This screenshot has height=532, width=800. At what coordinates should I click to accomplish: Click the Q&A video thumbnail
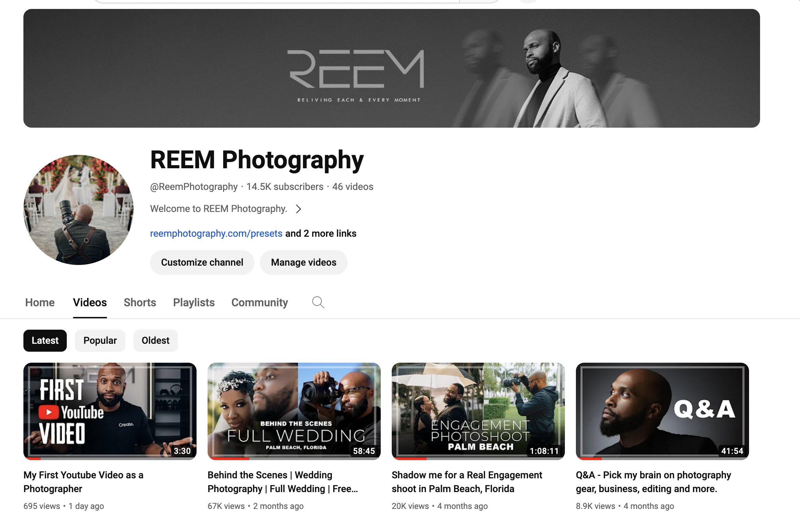coord(662,411)
